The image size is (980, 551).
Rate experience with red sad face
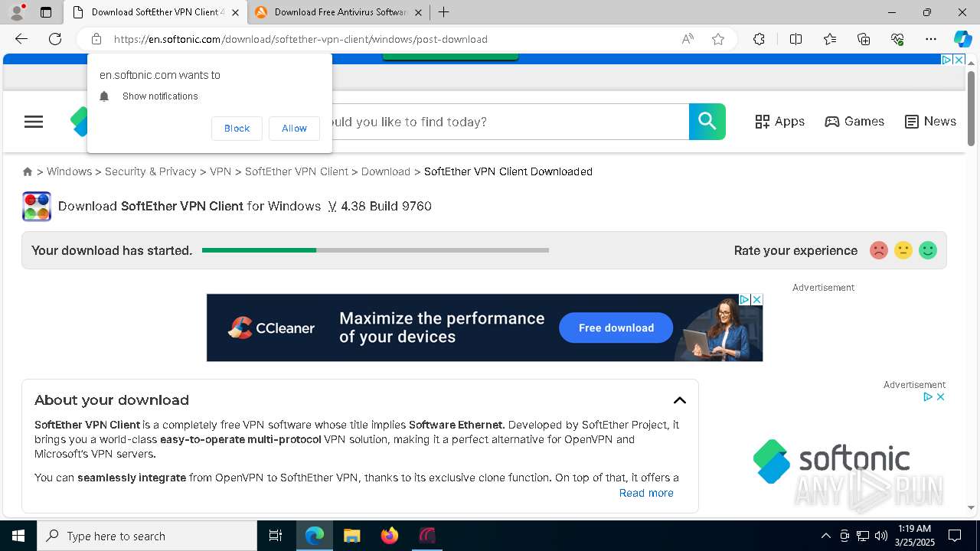click(x=879, y=250)
